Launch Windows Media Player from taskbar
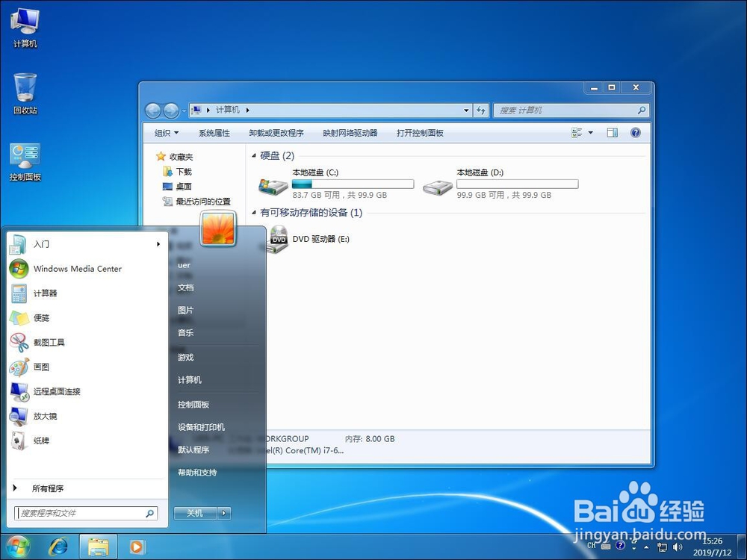This screenshot has width=747, height=560. tap(137, 547)
